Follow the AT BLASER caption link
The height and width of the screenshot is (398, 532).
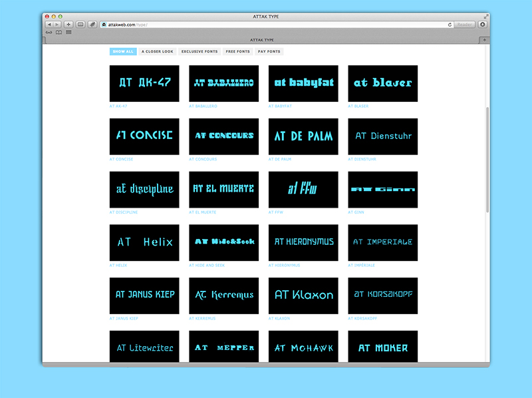coord(358,106)
